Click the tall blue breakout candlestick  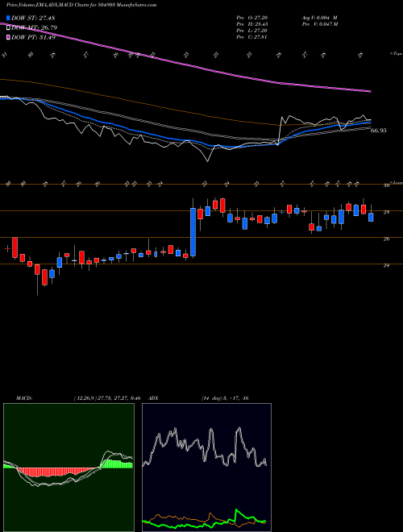193,232
